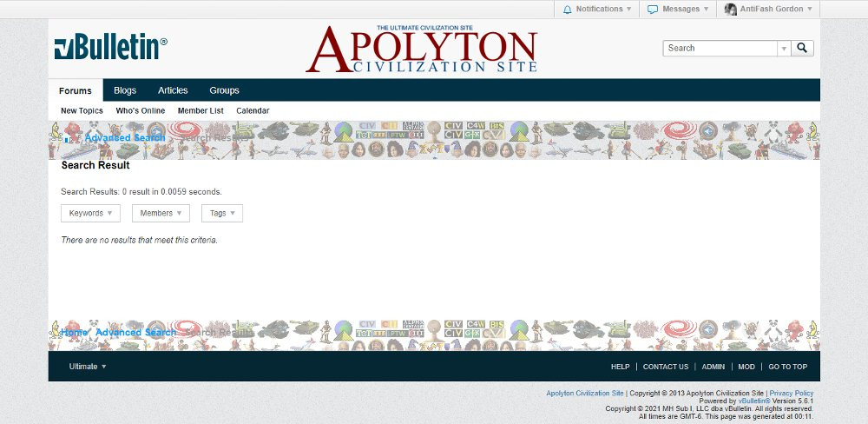
Task: Expand the Tags filter dropdown
Action: (x=222, y=214)
